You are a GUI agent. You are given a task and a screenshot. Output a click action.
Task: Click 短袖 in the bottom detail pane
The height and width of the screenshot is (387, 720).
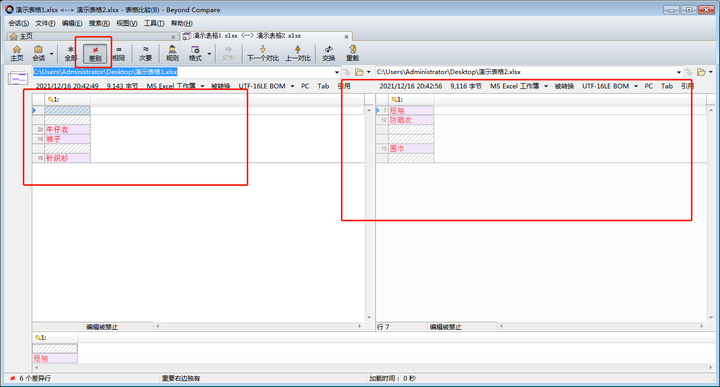click(x=55, y=358)
